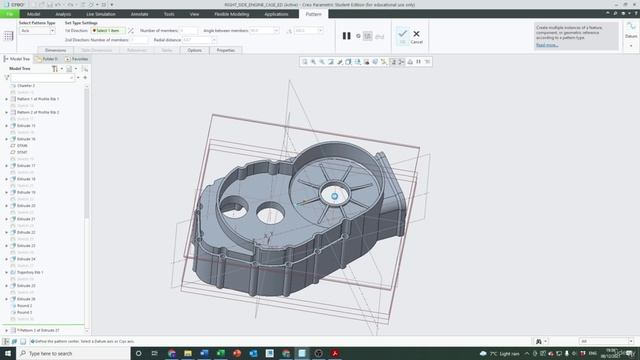Click the circular pattern center handle on model
This screenshot has height=360, width=640.
point(334,196)
